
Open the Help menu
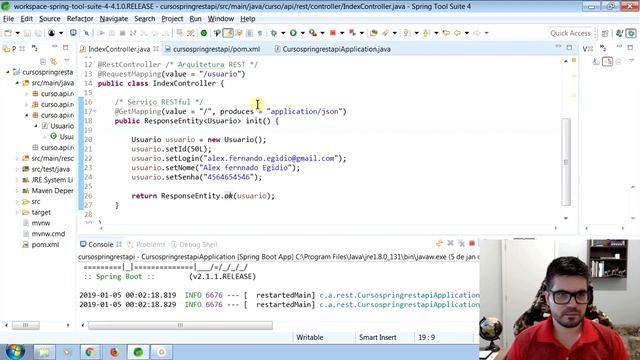tap(247, 19)
